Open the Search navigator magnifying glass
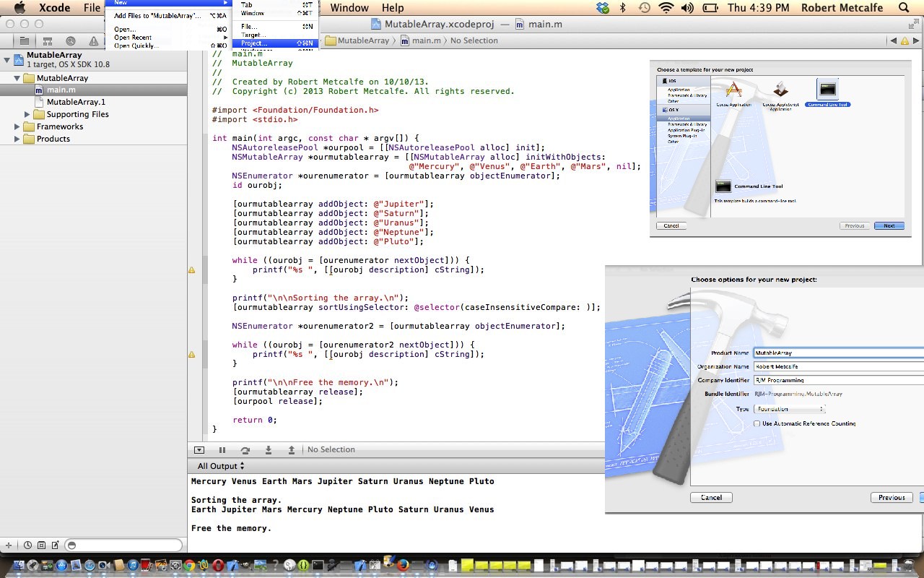 70,40
